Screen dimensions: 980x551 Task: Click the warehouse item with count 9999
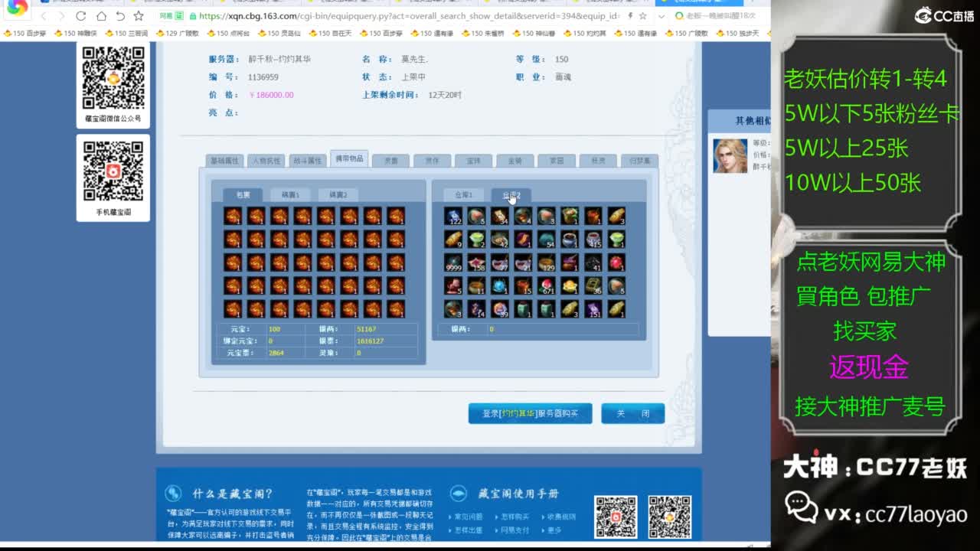tap(452, 262)
